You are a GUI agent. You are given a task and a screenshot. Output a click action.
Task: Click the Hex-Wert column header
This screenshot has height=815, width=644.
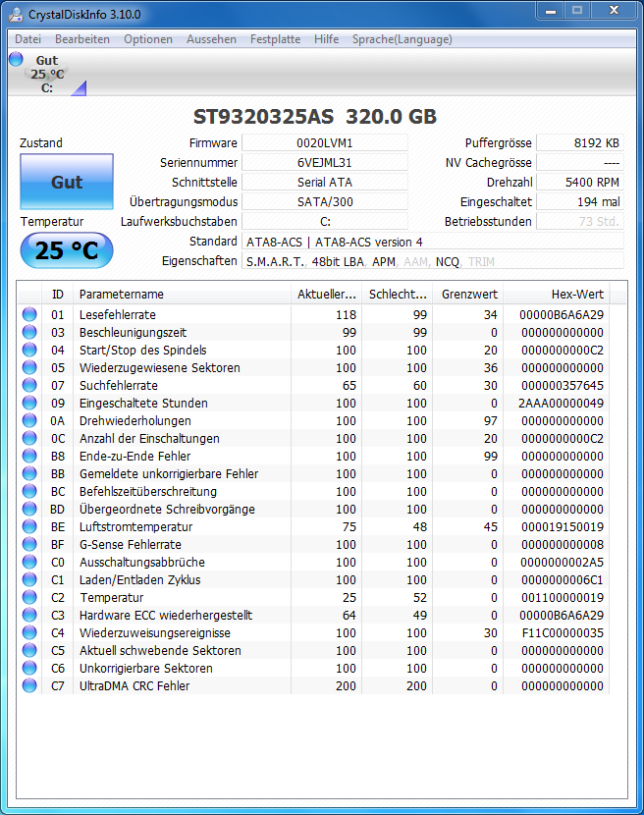(x=557, y=295)
